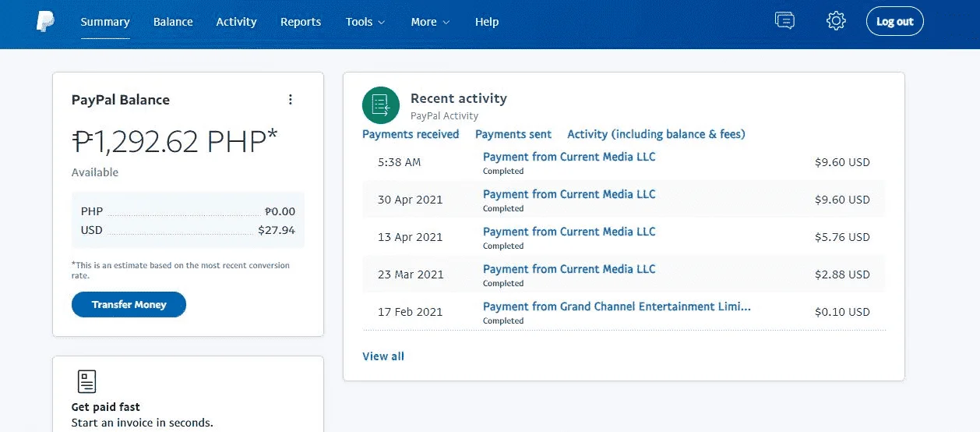
Task: Expand the More dropdown menu
Action: [430, 22]
